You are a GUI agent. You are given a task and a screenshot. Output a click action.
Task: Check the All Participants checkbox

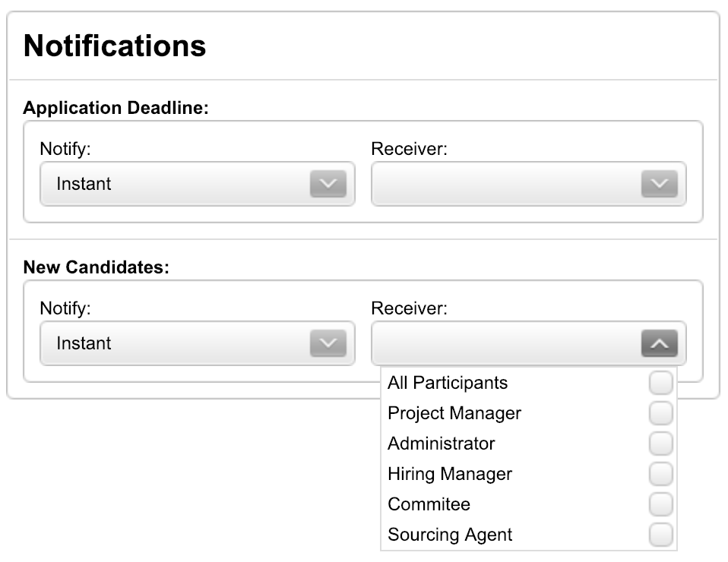pyautogui.click(x=661, y=383)
